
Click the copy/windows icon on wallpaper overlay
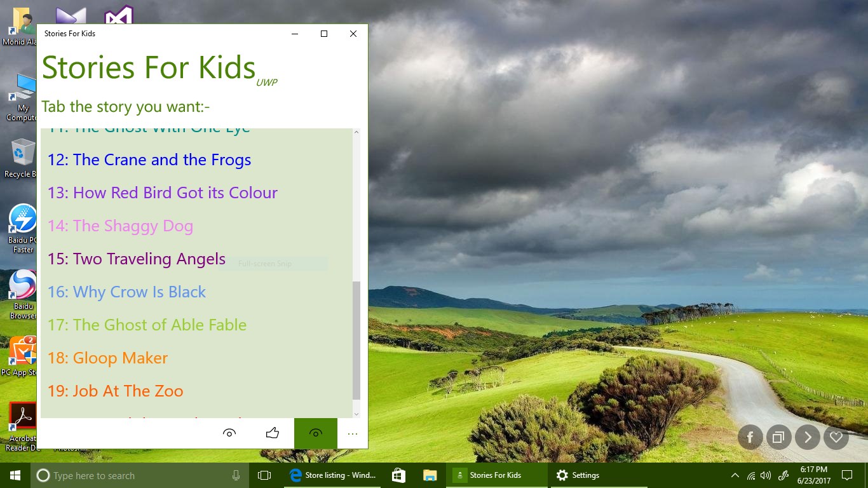778,437
